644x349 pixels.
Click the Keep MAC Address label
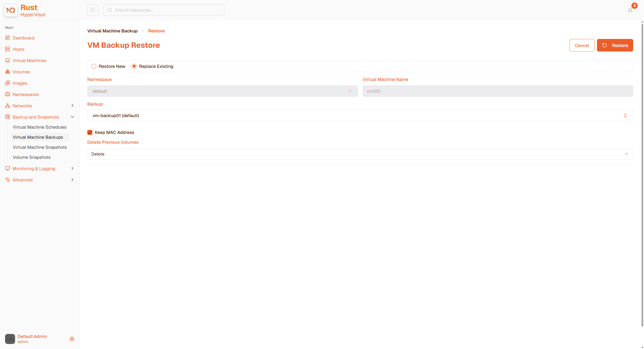pyautogui.click(x=114, y=132)
